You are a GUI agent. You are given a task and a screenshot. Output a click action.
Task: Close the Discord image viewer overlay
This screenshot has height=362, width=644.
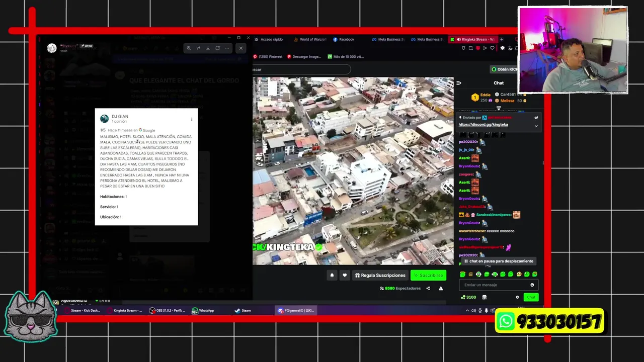click(240, 48)
